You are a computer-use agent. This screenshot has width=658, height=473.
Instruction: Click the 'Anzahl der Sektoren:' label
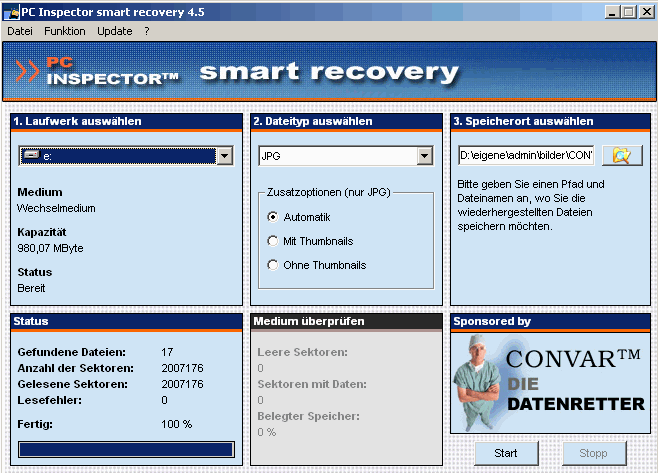pyautogui.click(x=76, y=368)
